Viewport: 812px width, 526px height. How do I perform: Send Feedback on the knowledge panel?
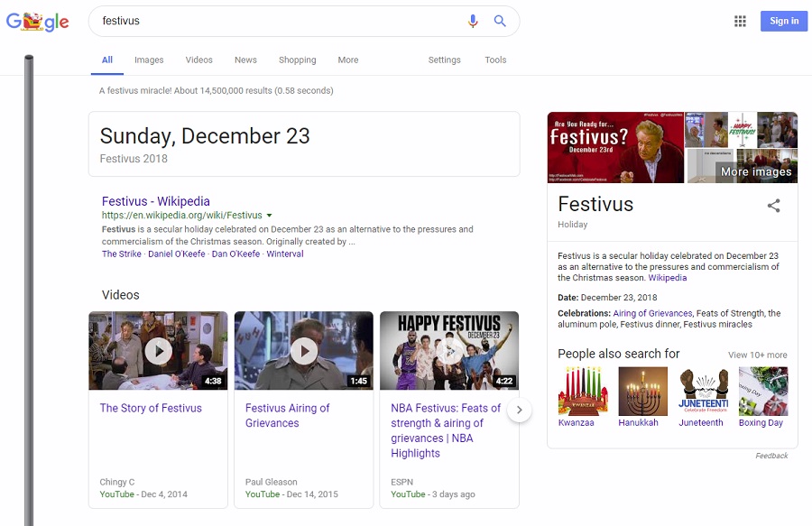(x=771, y=456)
